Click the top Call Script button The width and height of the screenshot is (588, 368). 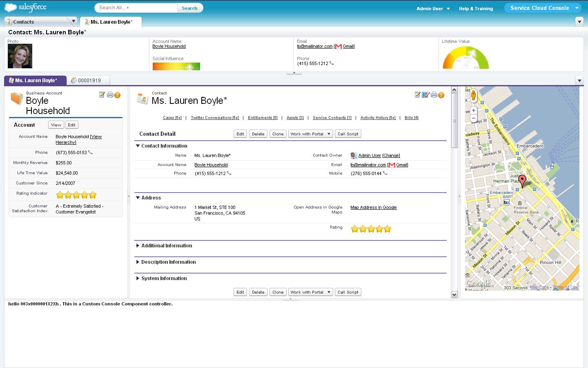click(x=348, y=134)
